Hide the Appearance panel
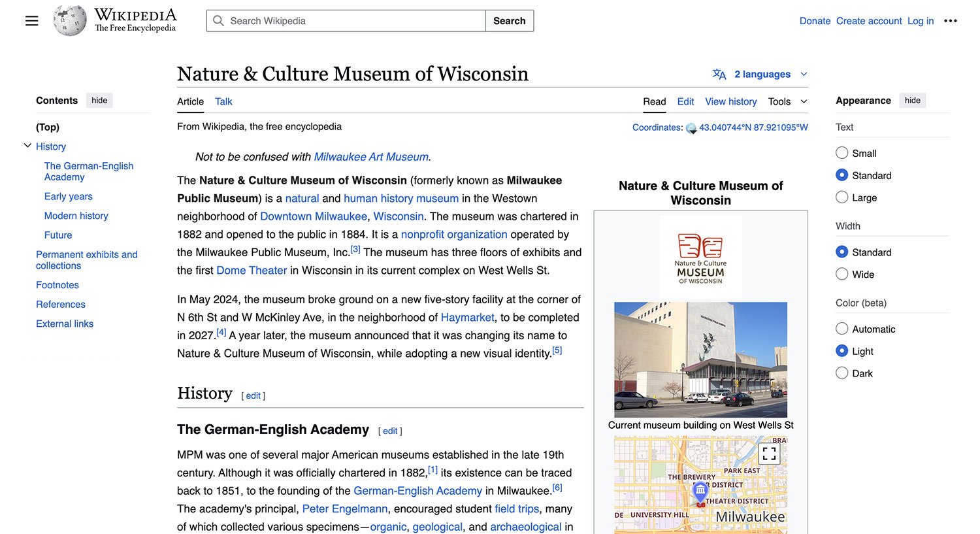The width and height of the screenshot is (980, 534). point(913,101)
